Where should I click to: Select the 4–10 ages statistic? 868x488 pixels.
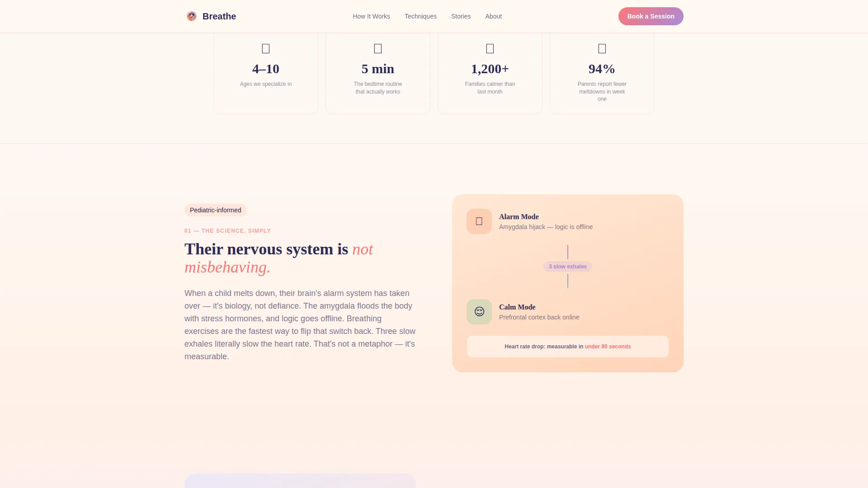(x=266, y=69)
